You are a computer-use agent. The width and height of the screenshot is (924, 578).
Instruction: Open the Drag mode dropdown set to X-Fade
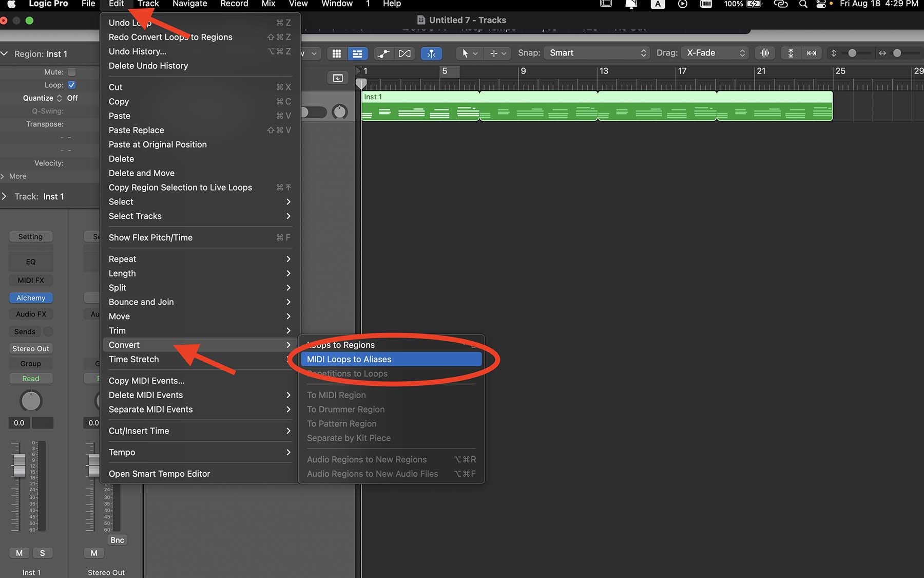click(x=715, y=53)
